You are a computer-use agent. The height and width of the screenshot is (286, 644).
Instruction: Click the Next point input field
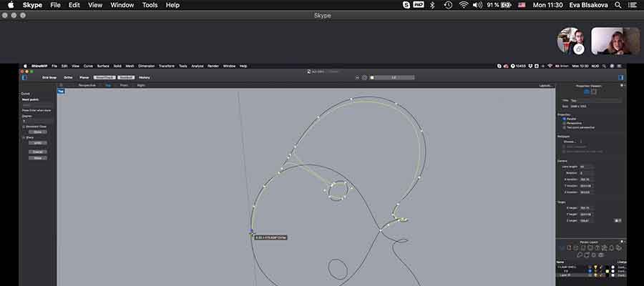[37, 105]
